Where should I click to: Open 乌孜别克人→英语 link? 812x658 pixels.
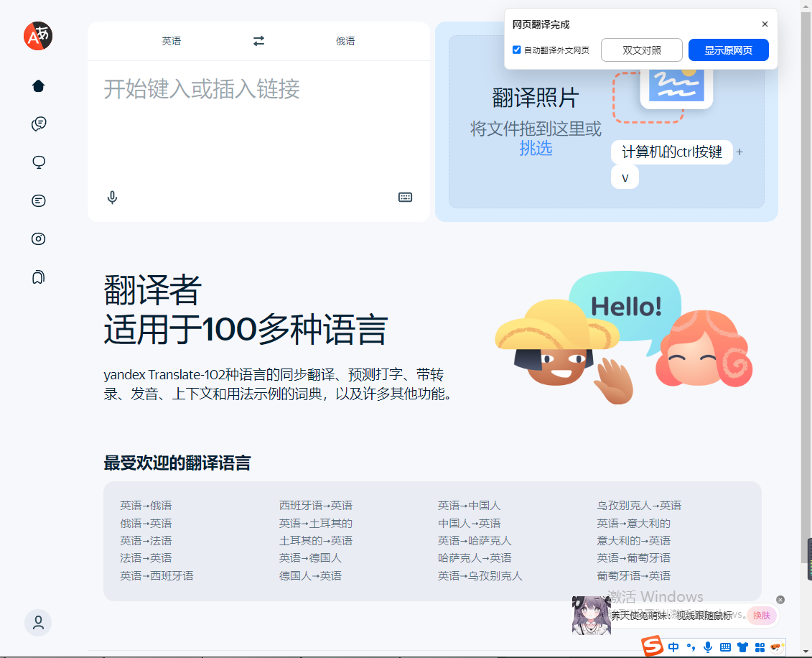tap(639, 505)
